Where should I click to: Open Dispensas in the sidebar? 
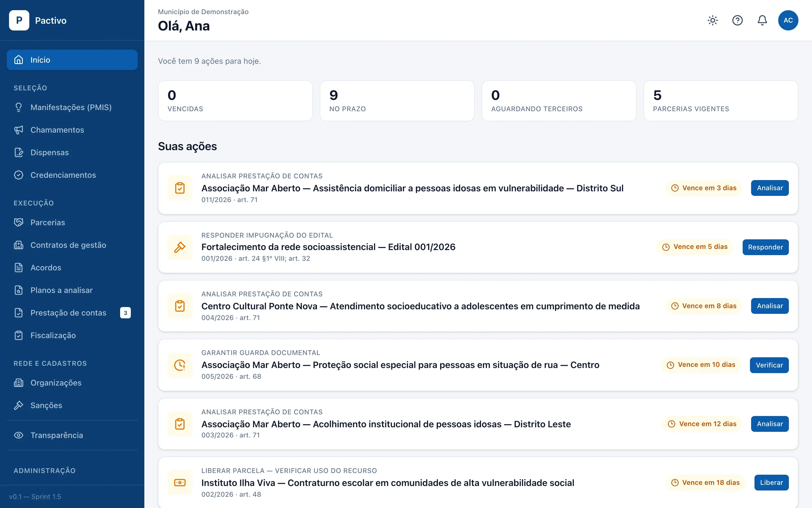coord(72,152)
